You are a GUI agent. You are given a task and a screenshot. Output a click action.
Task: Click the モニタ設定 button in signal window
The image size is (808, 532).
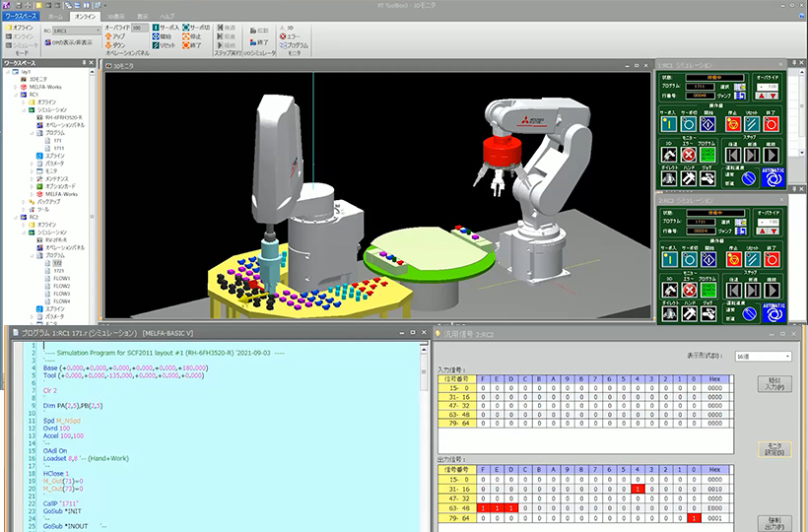[x=776, y=448]
